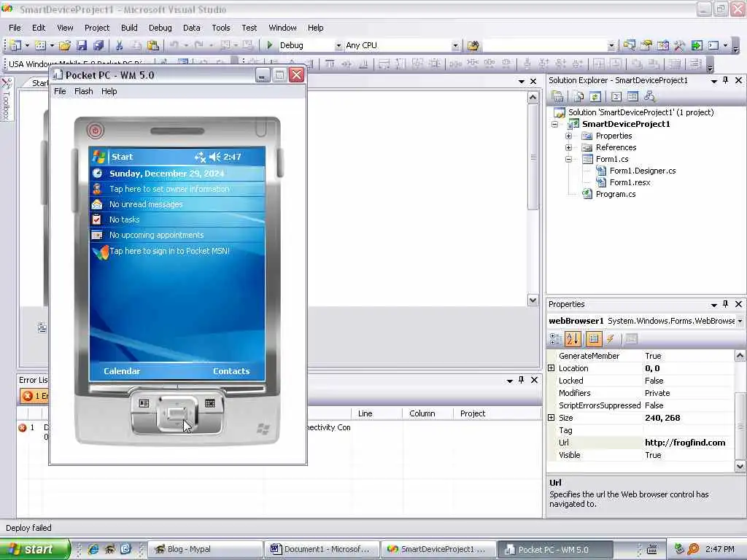This screenshot has width=747, height=560.
Task: Open the Data menu
Action: point(192,28)
